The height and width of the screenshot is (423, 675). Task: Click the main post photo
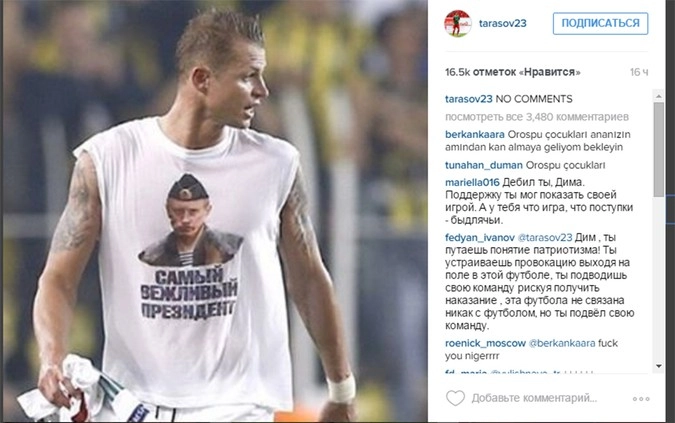coord(215,211)
